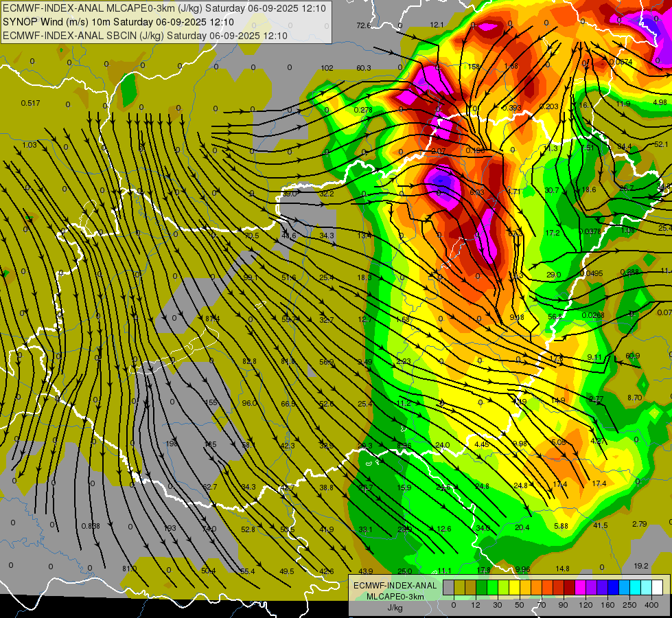Click the legend tick value 250

pos(629,605)
